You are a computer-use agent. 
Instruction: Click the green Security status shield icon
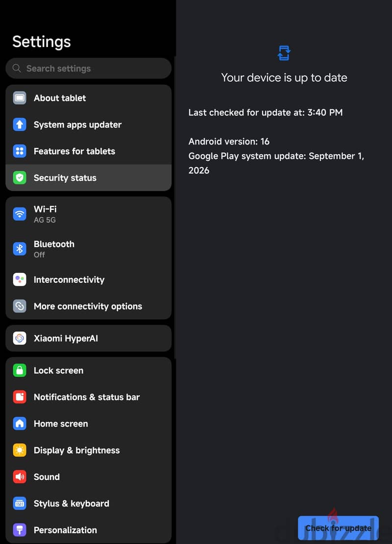tap(20, 177)
